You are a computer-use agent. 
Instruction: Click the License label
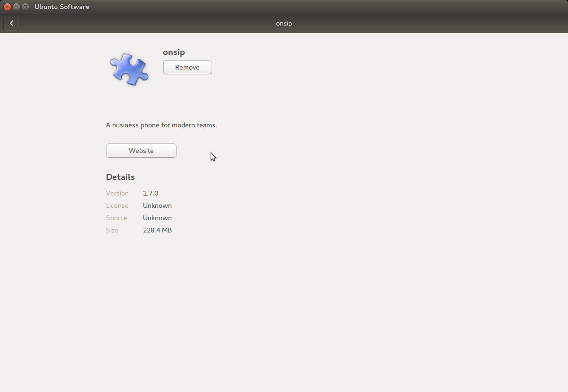click(x=117, y=205)
